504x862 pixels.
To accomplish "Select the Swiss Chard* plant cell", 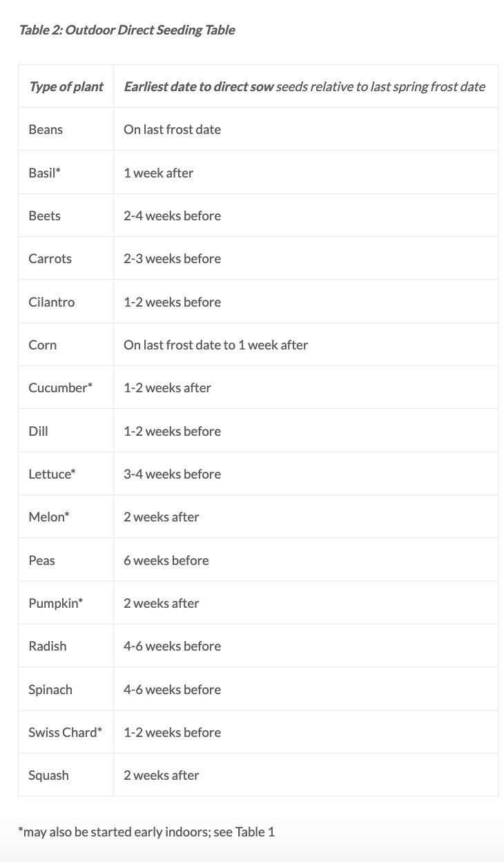I will [66, 732].
